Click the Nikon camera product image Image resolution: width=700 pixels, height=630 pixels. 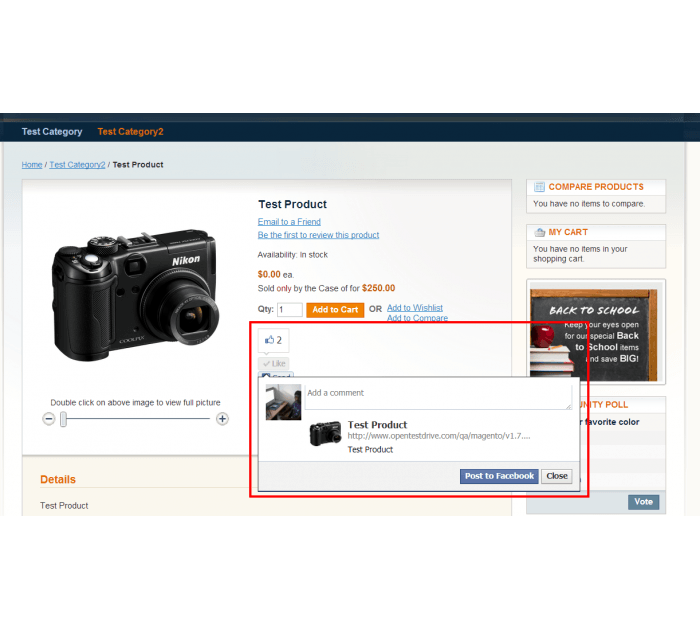135,295
